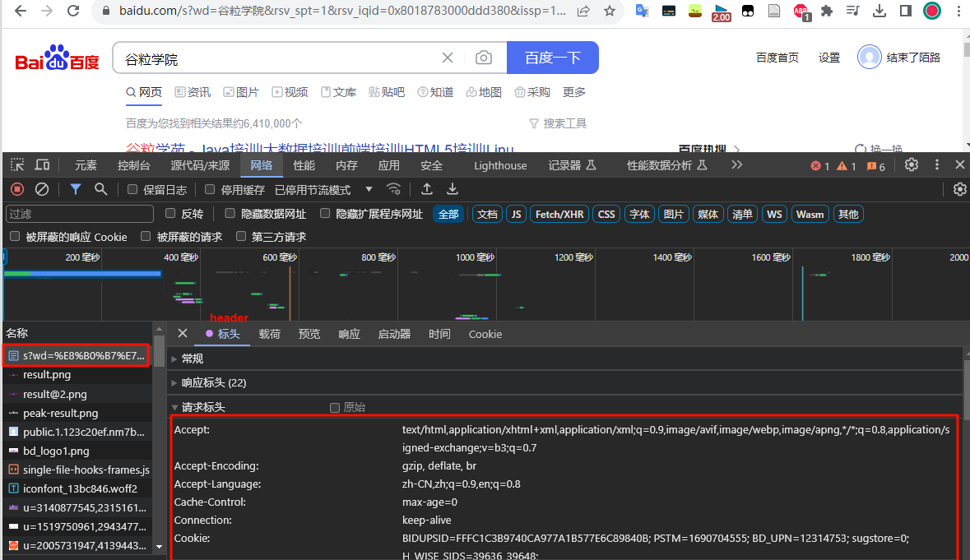Open the 百度首页 link
This screenshot has height=560, width=970.
pos(777,58)
